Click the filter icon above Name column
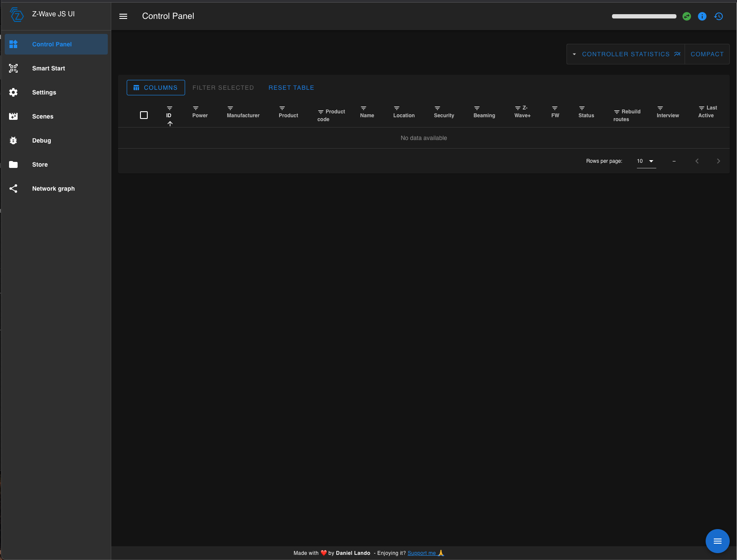The width and height of the screenshot is (737, 560). 363,108
